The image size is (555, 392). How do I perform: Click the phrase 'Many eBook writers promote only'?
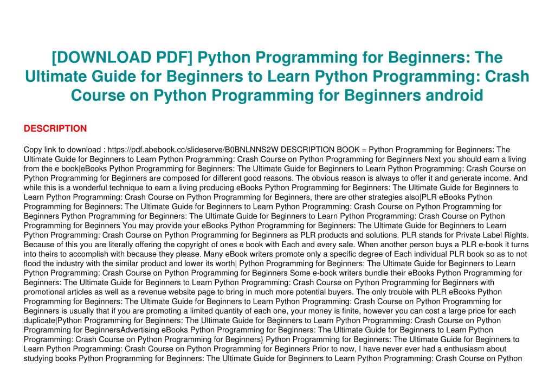262,254
